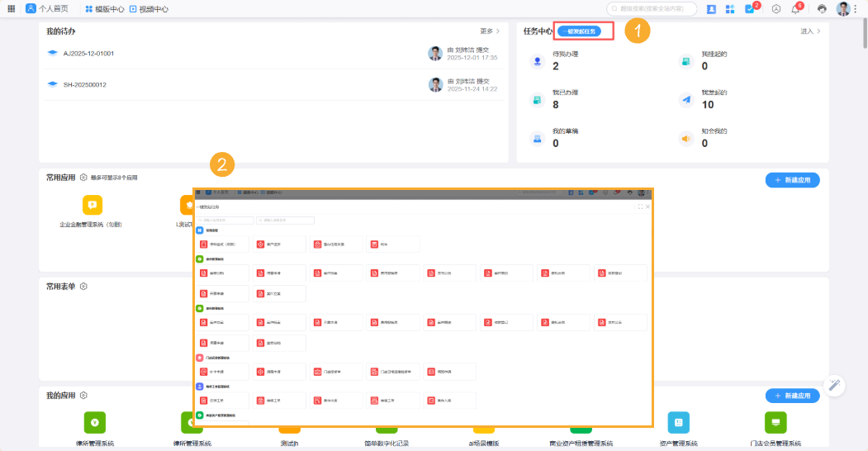Screen dimensions: 868x451
Task: Open the three-dot menu beside user avatar
Action: click(856, 9)
